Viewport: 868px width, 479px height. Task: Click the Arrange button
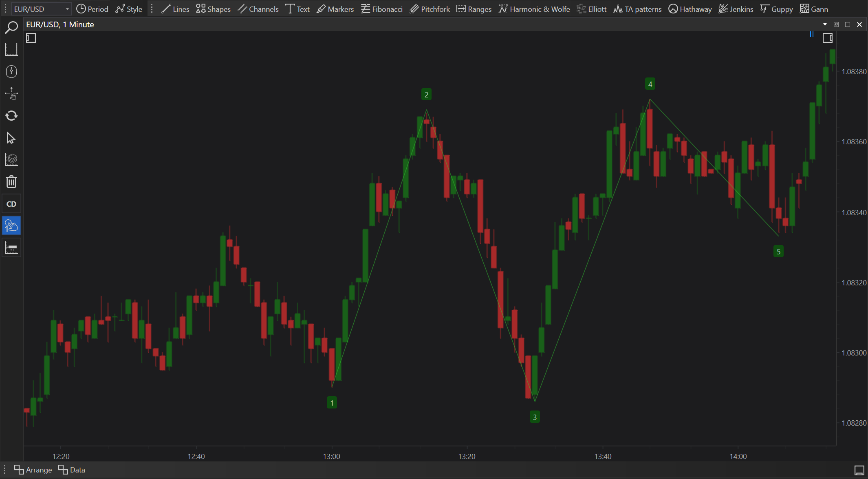pos(33,470)
